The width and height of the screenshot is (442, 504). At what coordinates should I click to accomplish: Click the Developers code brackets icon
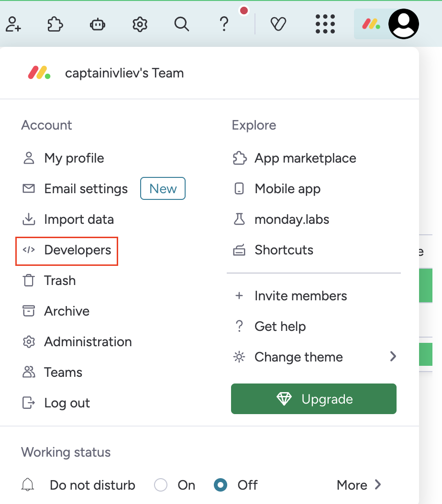29,250
